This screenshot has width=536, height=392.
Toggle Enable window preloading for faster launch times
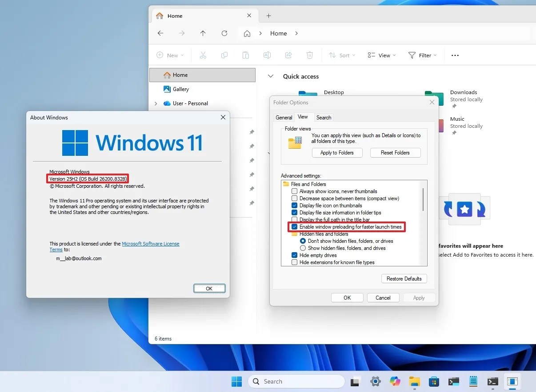coord(294,227)
